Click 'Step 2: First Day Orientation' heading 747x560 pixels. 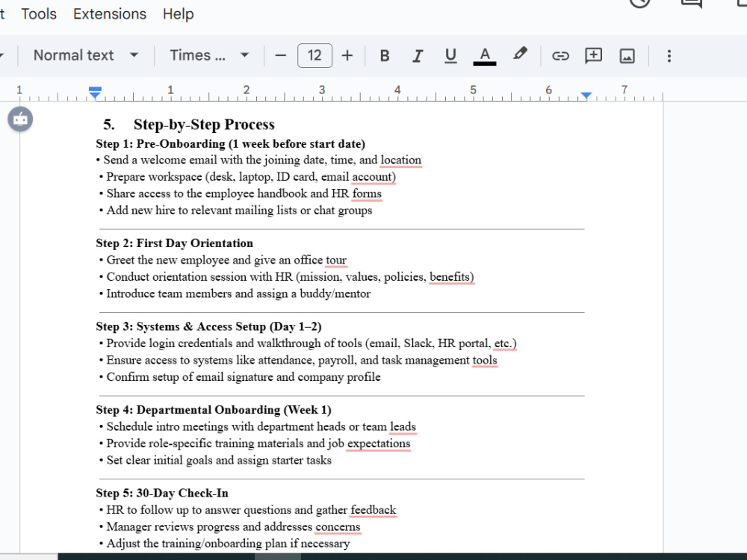click(x=174, y=243)
